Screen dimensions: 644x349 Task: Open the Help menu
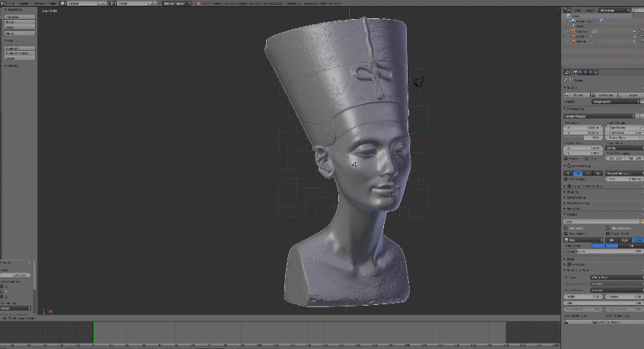52,3
